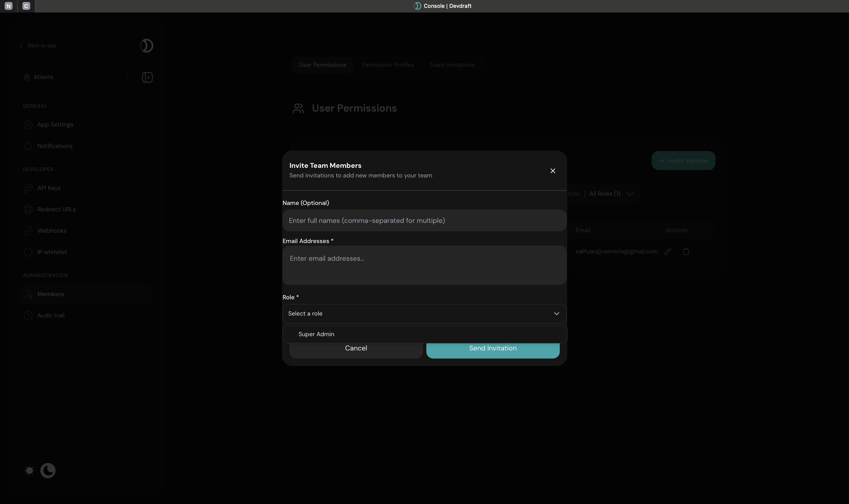Select API Keys in the Developer section

coord(49,188)
